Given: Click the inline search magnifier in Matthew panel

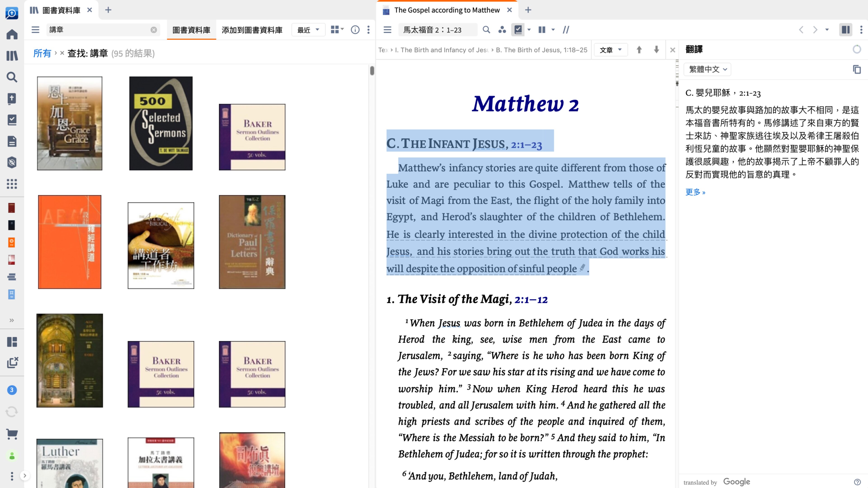Looking at the screenshot, I should pos(486,30).
